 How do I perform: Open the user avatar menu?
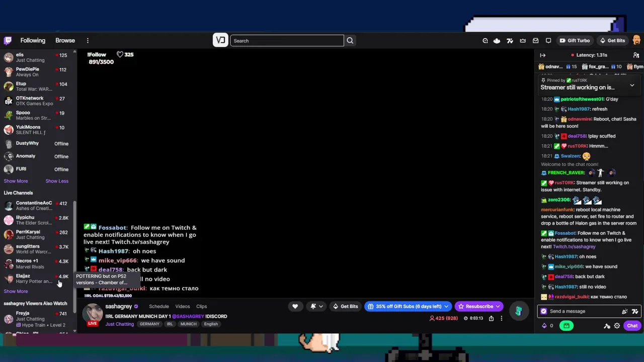pos(636,41)
